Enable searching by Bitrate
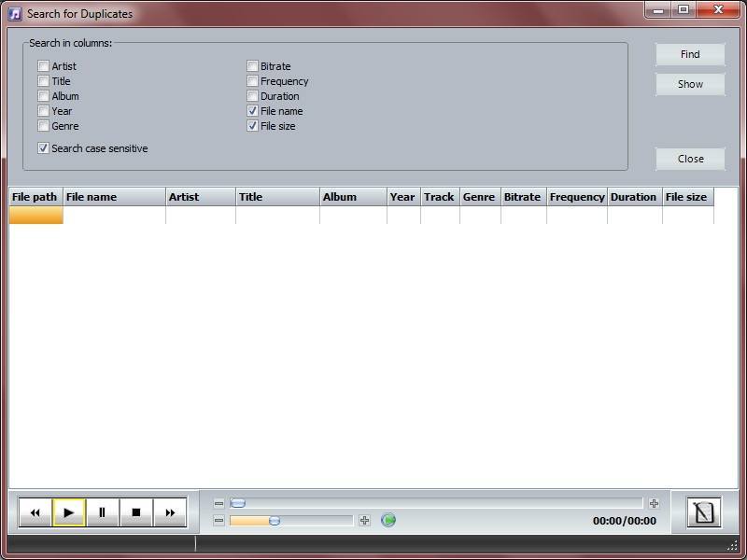Image resolution: width=747 pixels, height=560 pixels. coord(252,66)
